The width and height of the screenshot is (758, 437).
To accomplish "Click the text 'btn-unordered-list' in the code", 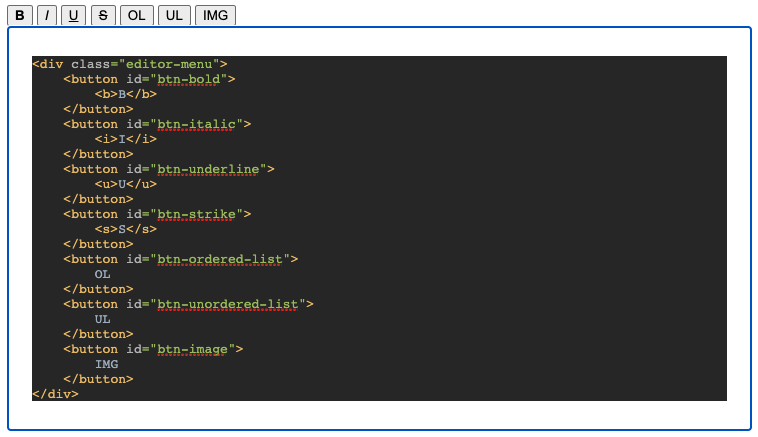I will click(228, 304).
